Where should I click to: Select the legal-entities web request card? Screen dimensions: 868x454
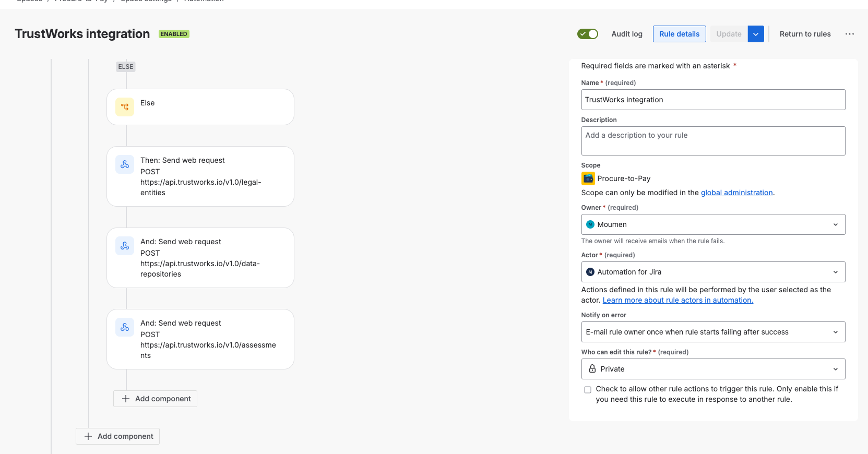(x=200, y=176)
